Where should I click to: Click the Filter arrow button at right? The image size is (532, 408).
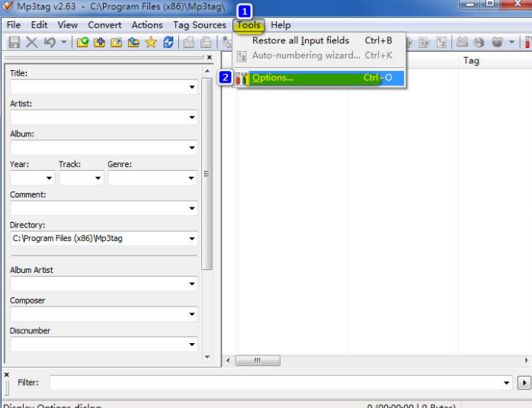pyautogui.click(x=524, y=383)
